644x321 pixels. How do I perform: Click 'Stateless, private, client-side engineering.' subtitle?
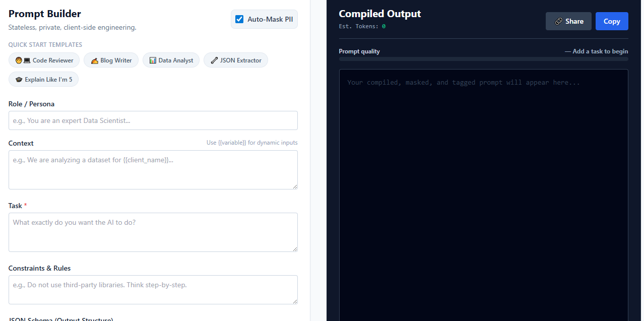(x=73, y=27)
